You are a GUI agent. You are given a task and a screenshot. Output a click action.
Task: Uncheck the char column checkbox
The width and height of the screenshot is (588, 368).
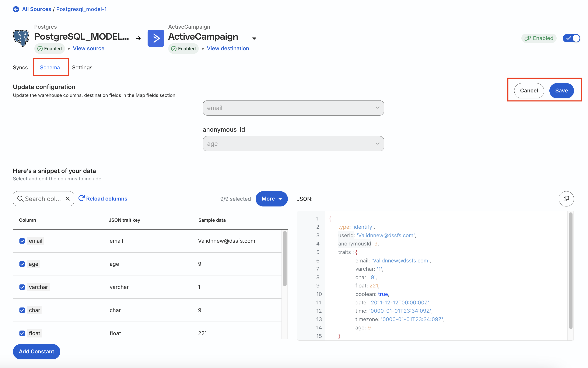click(22, 310)
